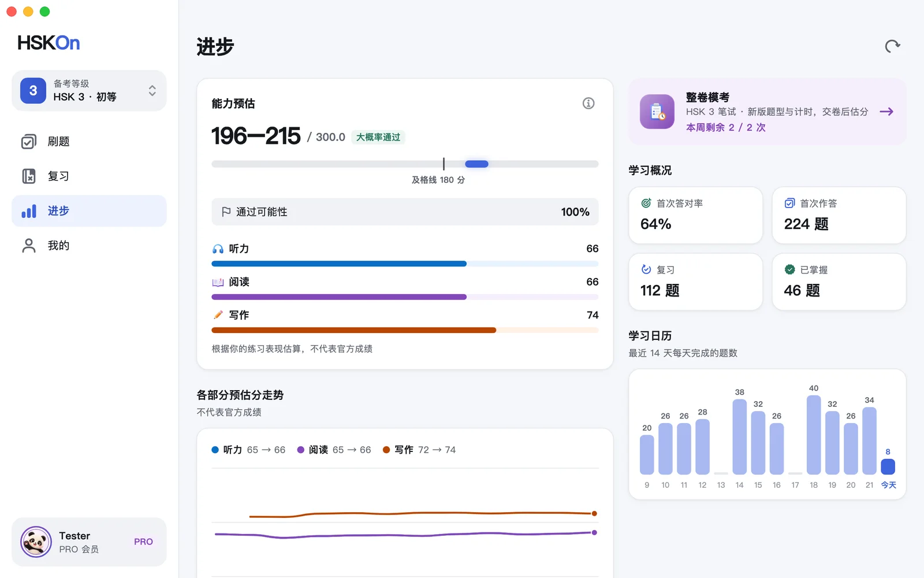Toggle 听力 series in trend legend

click(248, 450)
